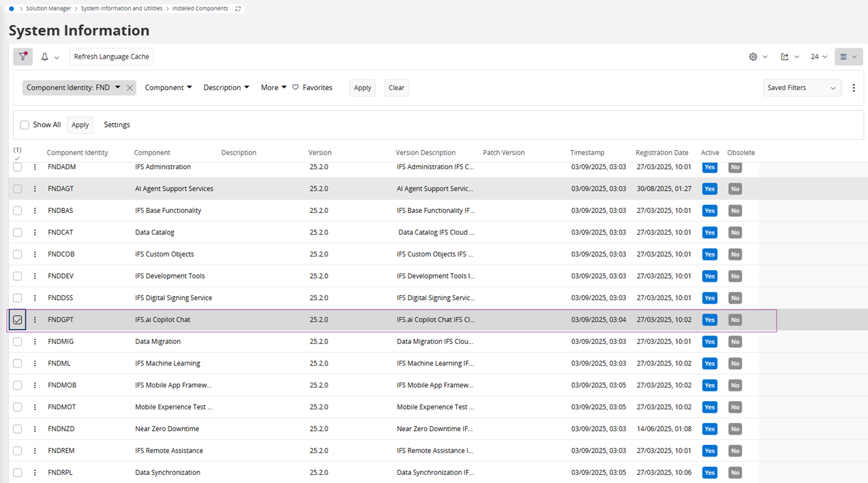Image resolution: width=868 pixels, height=483 pixels.
Task: Open the three-dot menu beside Saved Filters
Action: pyautogui.click(x=854, y=88)
